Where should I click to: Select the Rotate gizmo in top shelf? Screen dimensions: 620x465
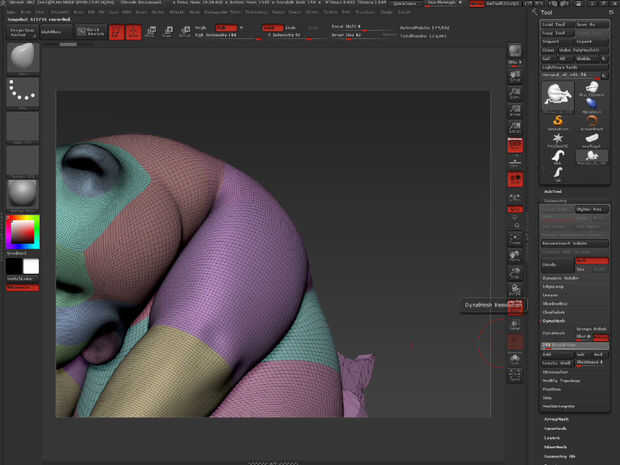[185, 32]
